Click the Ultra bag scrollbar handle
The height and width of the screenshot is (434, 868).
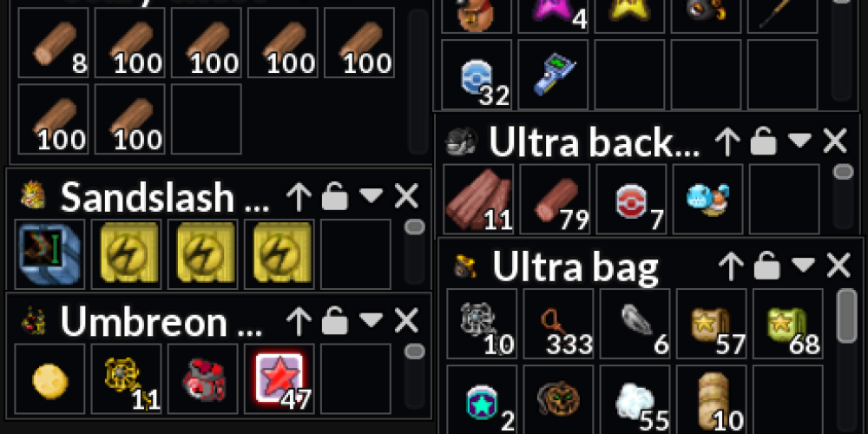pos(846,316)
